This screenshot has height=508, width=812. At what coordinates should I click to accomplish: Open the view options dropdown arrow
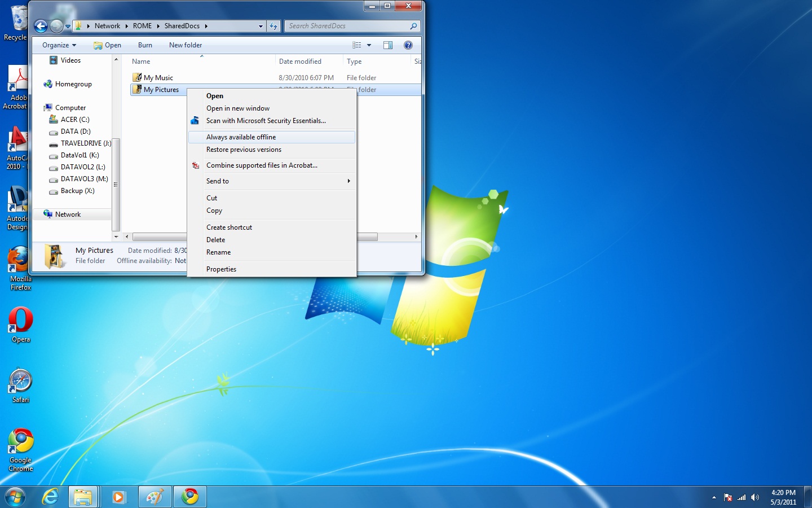pyautogui.click(x=369, y=45)
